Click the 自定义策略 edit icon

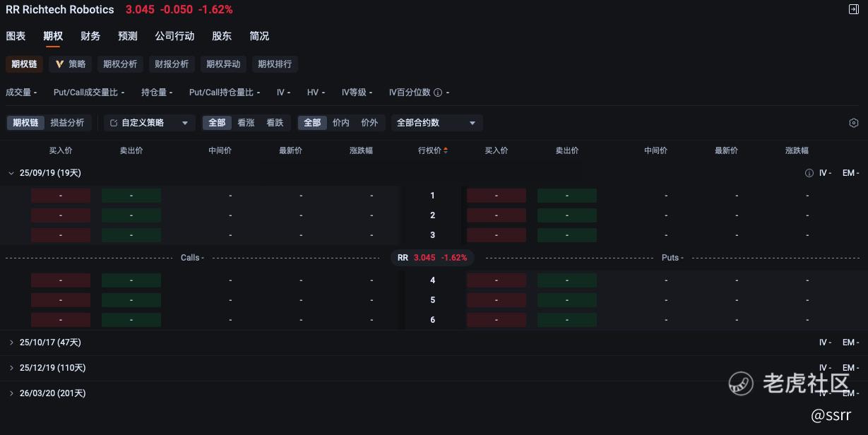click(114, 123)
